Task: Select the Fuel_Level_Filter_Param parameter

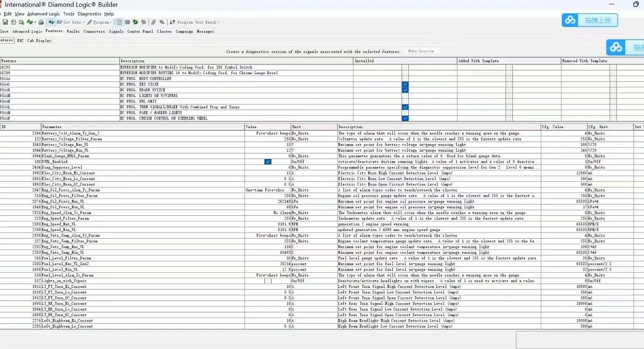Action: click(x=66, y=258)
